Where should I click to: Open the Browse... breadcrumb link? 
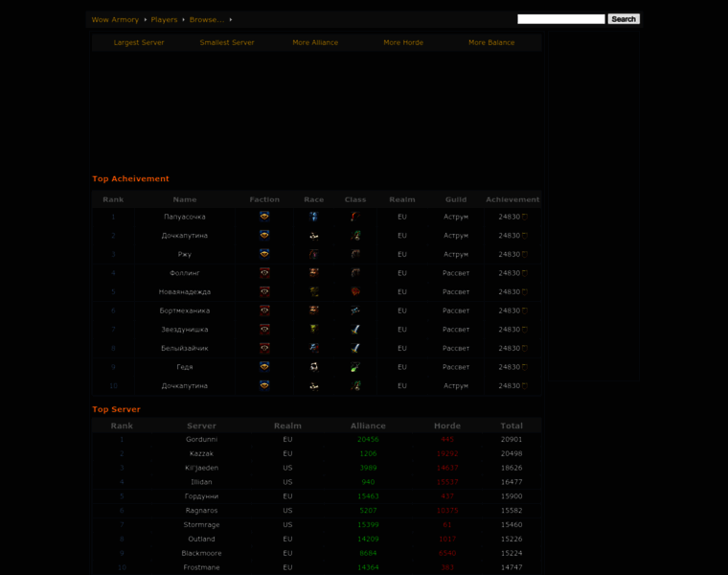pos(207,19)
